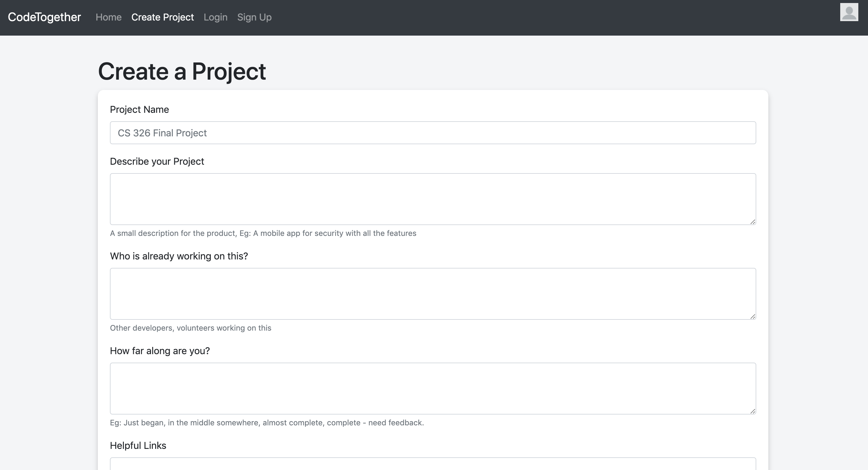Click the 'Describe your Project' label
868x470 pixels.
[157, 161]
